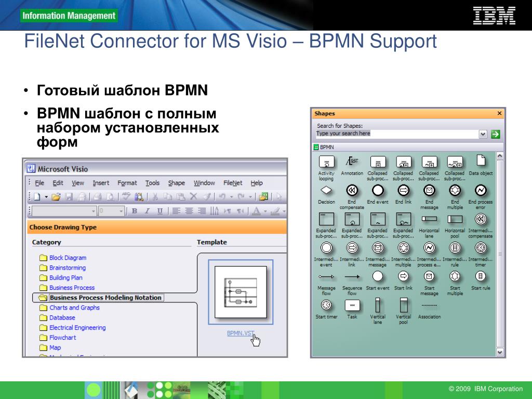Click the Search for Shapes input field
This screenshot has width=532, height=399.
pyautogui.click(x=397, y=134)
